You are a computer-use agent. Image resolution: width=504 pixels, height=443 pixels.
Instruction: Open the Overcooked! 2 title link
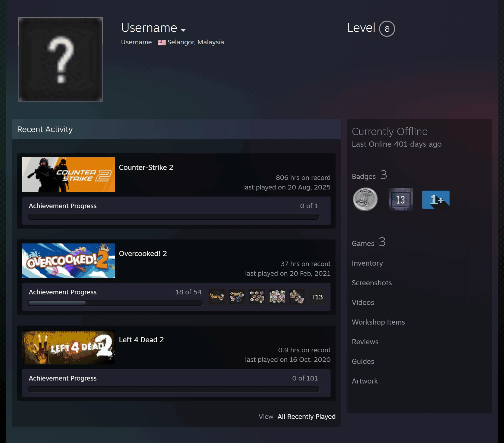[143, 254]
